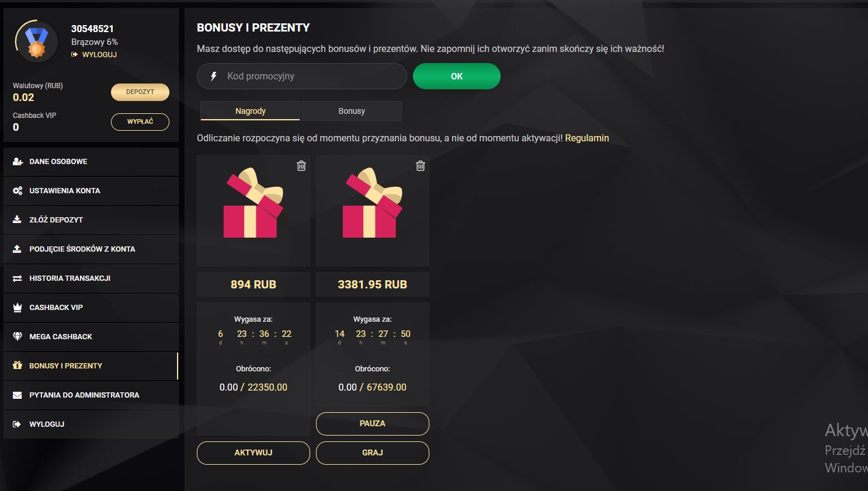Open the 3381.95 RUB gift box image

coord(373,203)
